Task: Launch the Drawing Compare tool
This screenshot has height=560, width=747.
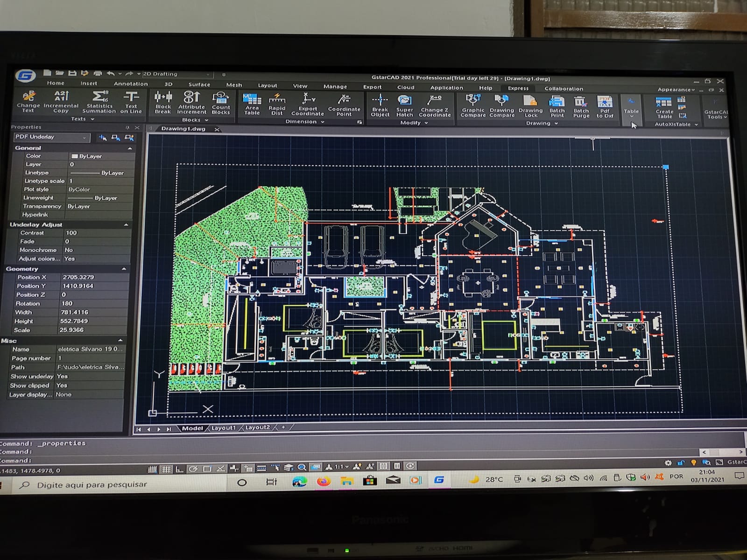Action: [x=502, y=106]
